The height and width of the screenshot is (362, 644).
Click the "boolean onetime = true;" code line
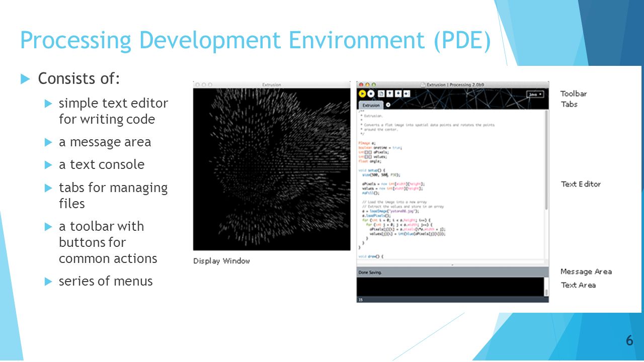[x=380, y=148]
